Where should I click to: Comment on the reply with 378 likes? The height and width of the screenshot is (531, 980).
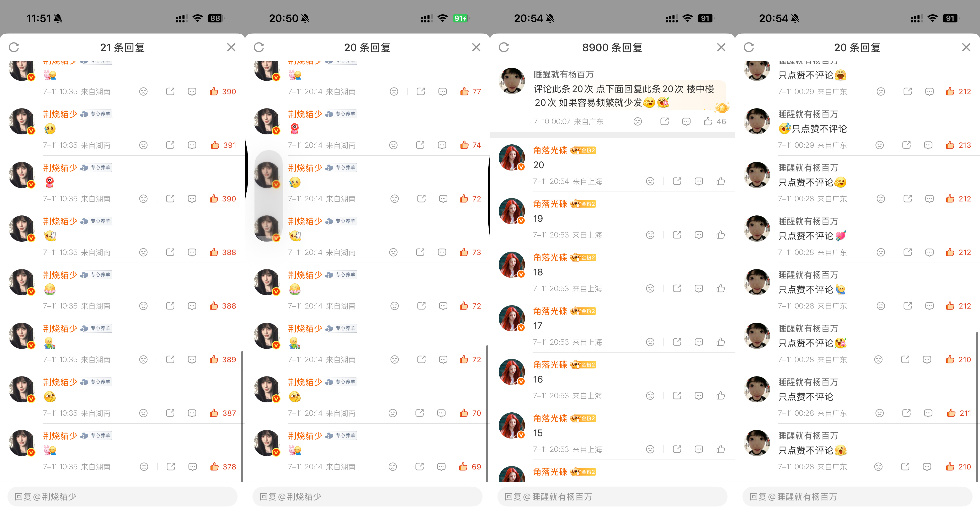[x=193, y=466]
